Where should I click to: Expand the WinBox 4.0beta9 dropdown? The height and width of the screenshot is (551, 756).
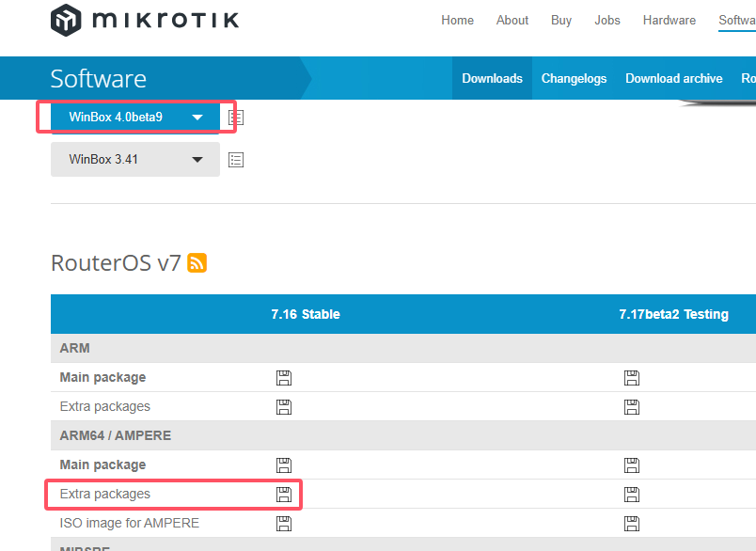[x=135, y=117]
